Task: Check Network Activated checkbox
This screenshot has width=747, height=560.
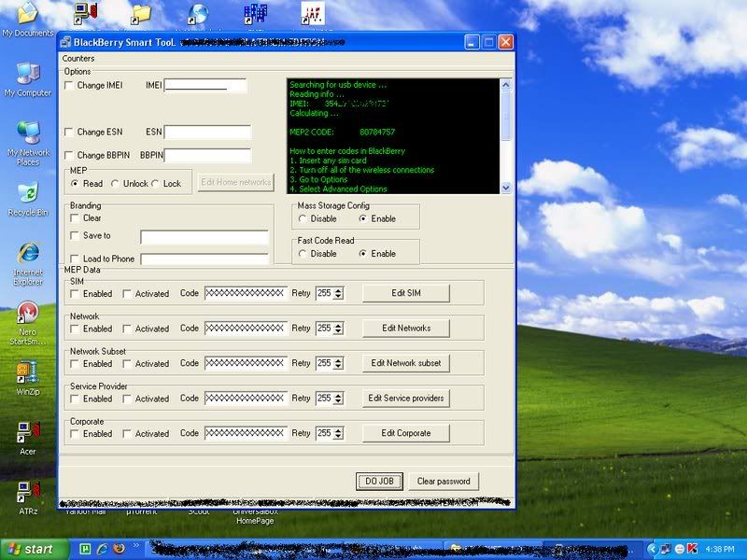Action: [x=127, y=329]
